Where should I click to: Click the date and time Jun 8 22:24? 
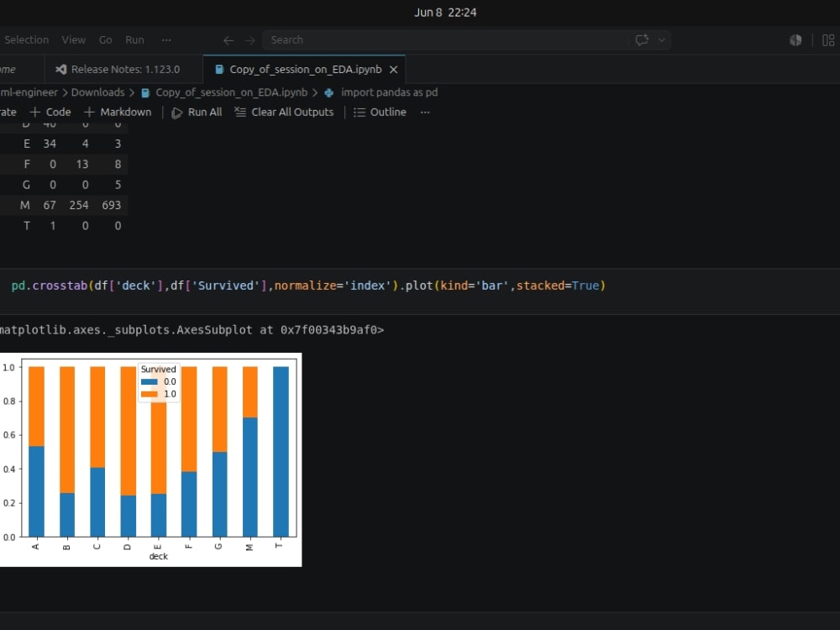[445, 13]
